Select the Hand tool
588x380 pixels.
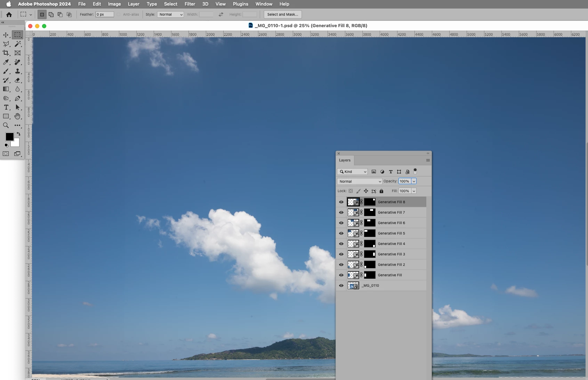[x=17, y=116]
